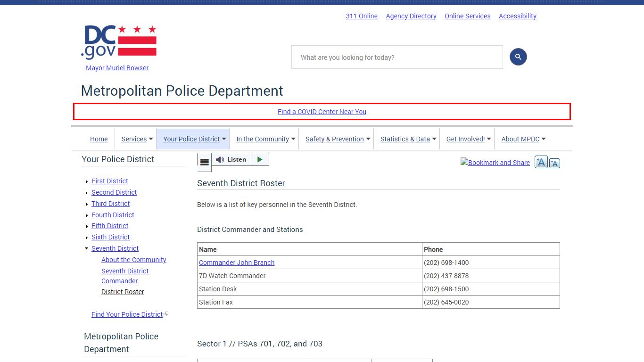Go to the Home menu item
Viewport: 644px width, 362px height.
99,139
